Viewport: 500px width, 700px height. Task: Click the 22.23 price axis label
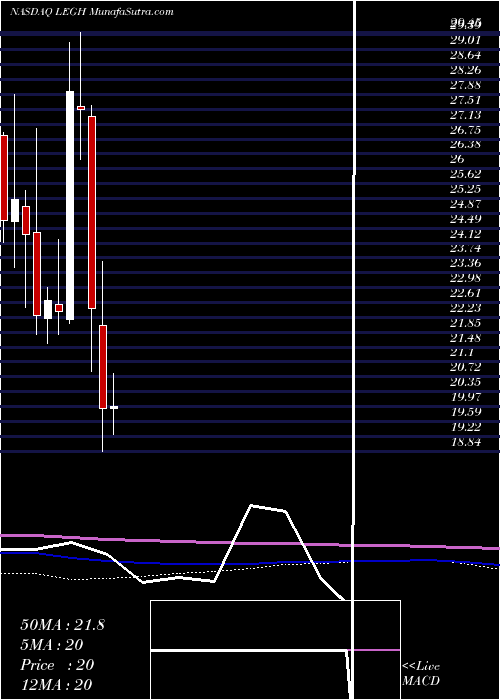pyautogui.click(x=465, y=308)
